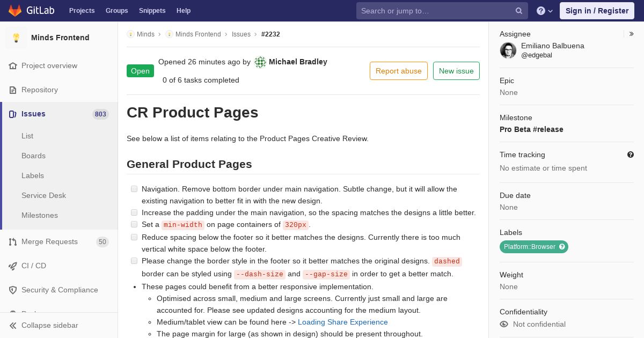Click the GitLab fox logo
Screen dimensions: 644x338
tap(15, 10)
